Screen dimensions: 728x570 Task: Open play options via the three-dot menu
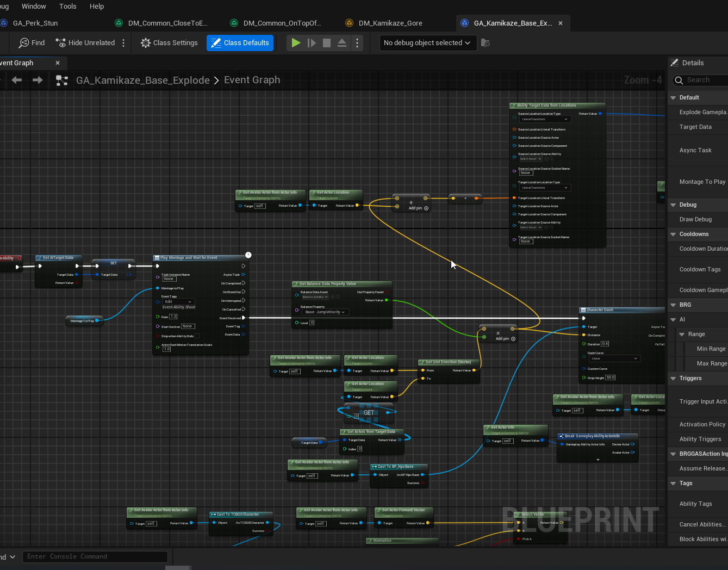pos(357,43)
